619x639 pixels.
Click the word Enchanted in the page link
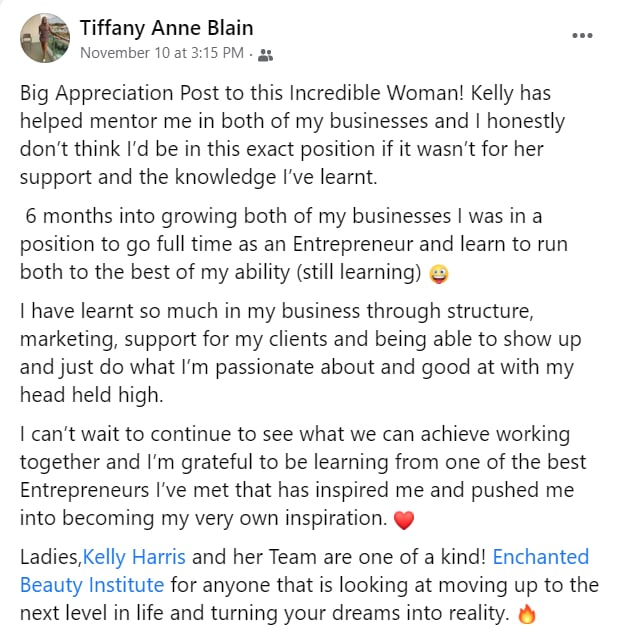(541, 557)
